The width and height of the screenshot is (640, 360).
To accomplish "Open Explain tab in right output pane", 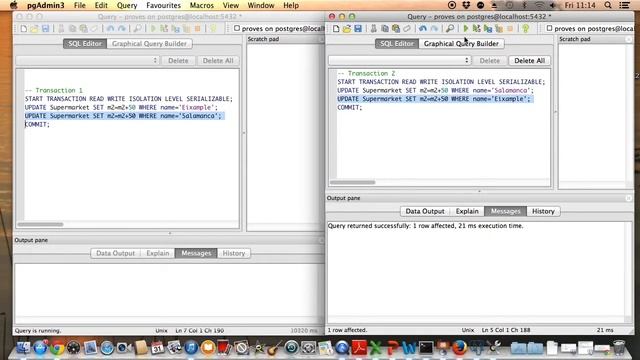I will point(467,211).
